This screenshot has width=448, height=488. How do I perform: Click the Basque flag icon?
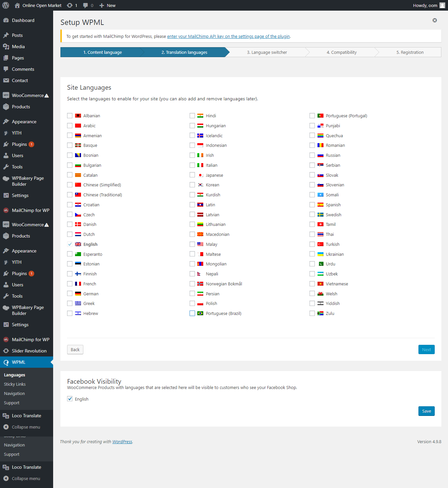pos(78,145)
